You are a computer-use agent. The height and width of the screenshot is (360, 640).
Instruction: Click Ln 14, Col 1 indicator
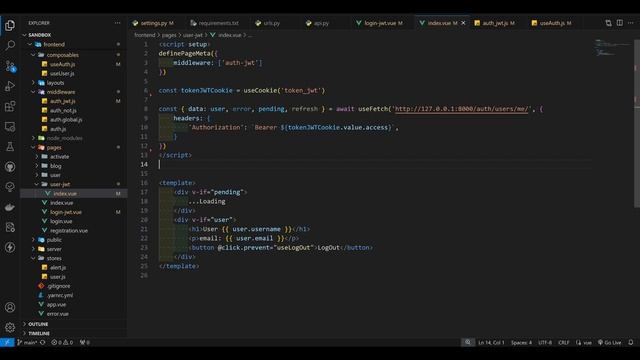pos(491,342)
